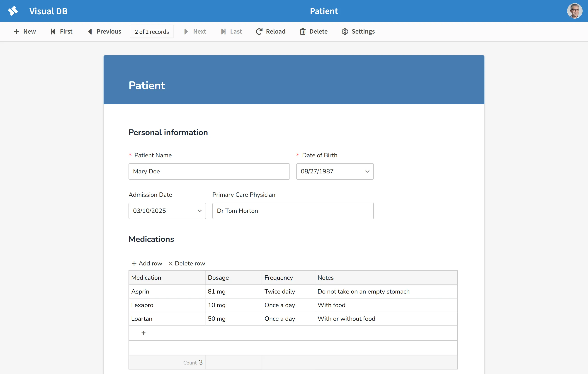This screenshot has width=588, height=374.
Task: Click the Visual DB logo icon
Action: [13, 11]
